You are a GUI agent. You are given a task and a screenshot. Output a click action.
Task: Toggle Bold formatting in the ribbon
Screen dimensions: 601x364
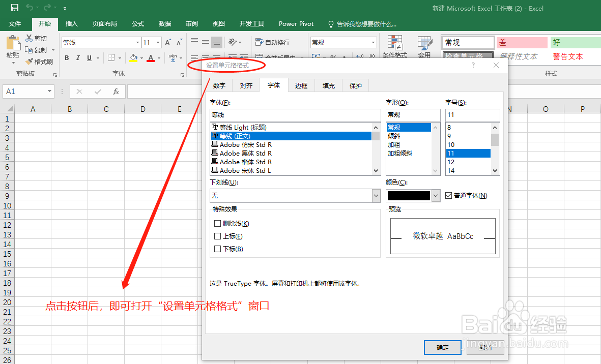pos(67,58)
